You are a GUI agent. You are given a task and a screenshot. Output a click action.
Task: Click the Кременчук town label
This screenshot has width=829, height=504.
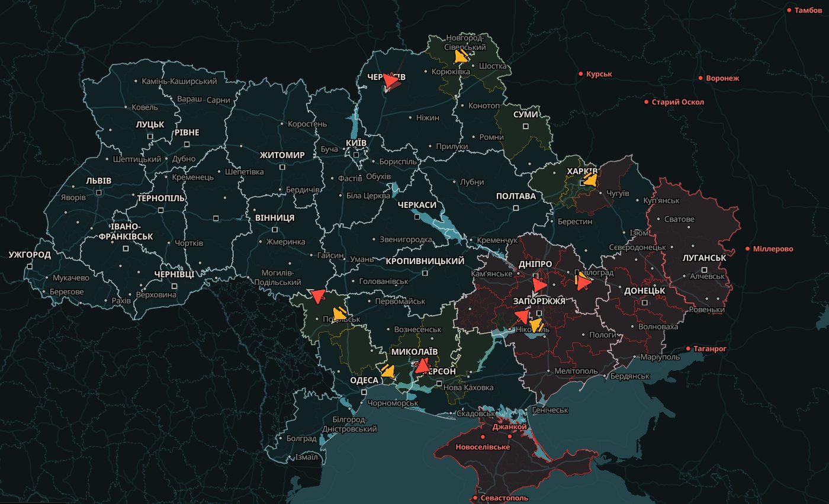[x=497, y=240]
